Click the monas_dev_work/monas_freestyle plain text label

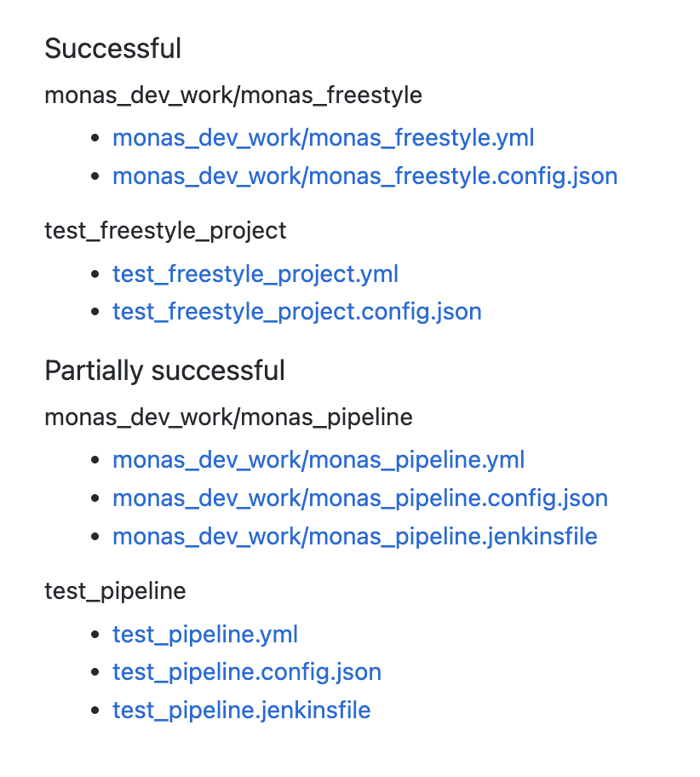(233, 95)
